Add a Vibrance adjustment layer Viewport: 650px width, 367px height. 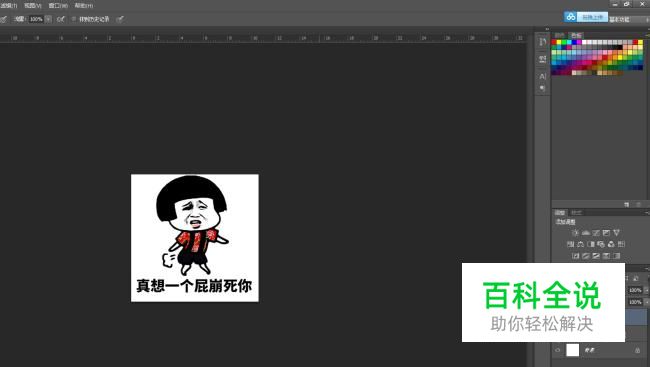tap(616, 233)
